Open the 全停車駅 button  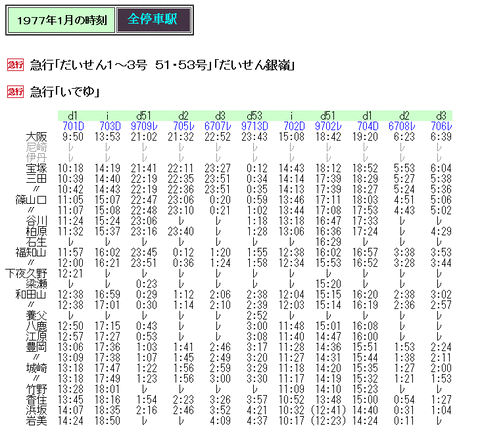[153, 20]
